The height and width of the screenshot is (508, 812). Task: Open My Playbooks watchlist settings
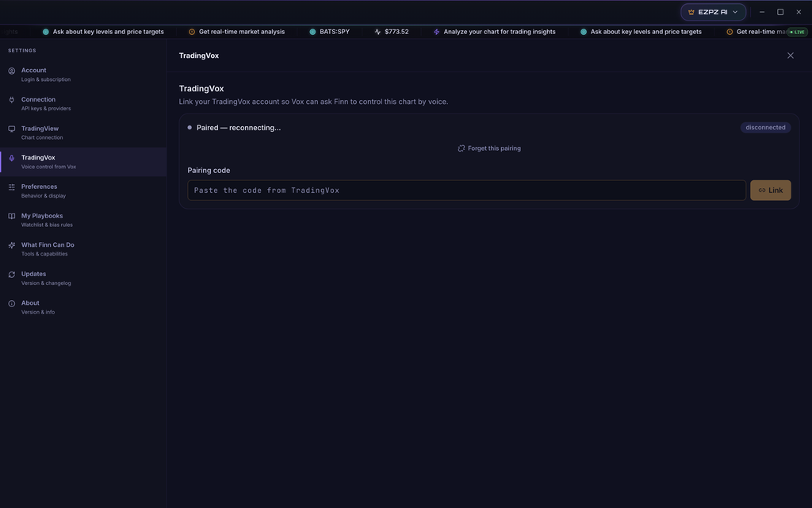tap(82, 220)
